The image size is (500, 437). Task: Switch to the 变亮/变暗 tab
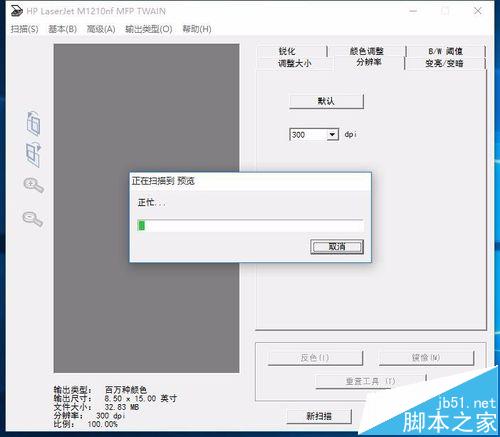445,63
